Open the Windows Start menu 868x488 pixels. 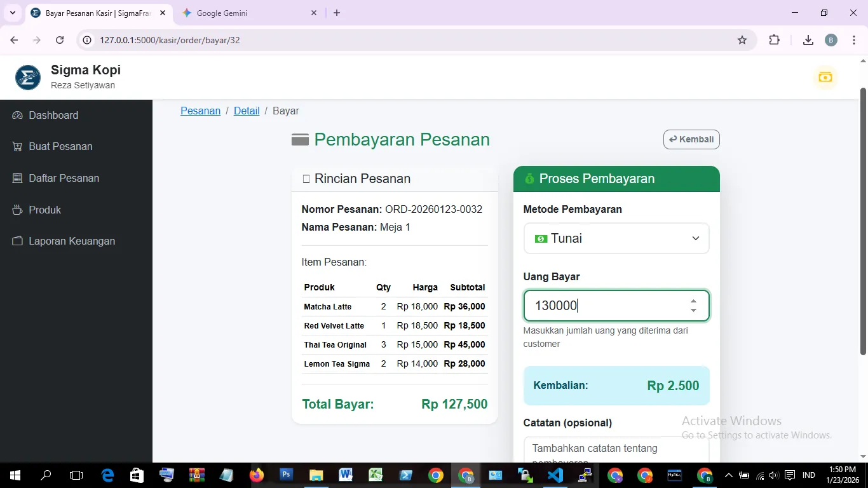point(15,475)
